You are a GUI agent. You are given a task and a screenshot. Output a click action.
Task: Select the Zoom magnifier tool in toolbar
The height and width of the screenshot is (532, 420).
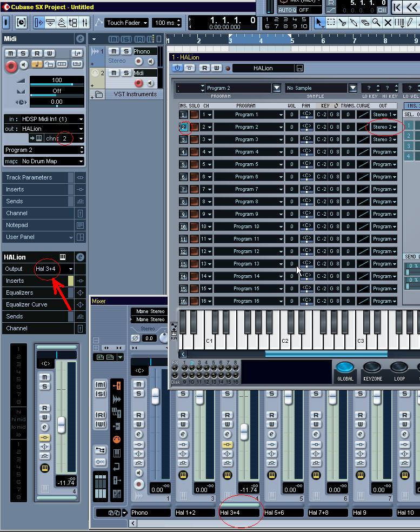point(376,23)
